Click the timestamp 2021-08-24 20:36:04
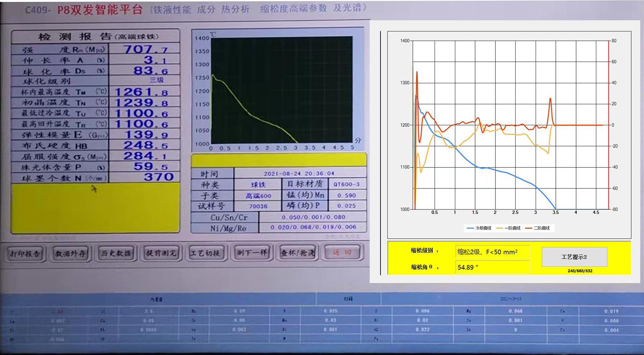Image resolution: width=644 pixels, height=355 pixels. (299, 173)
